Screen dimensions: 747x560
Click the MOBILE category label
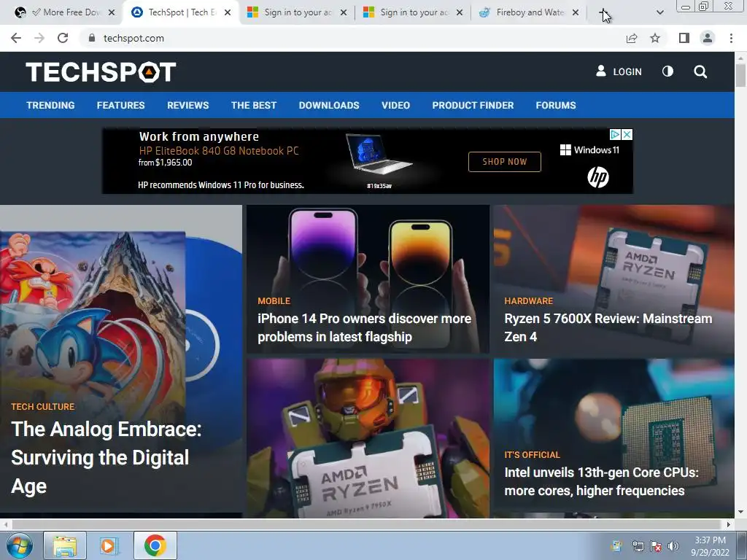tap(274, 301)
